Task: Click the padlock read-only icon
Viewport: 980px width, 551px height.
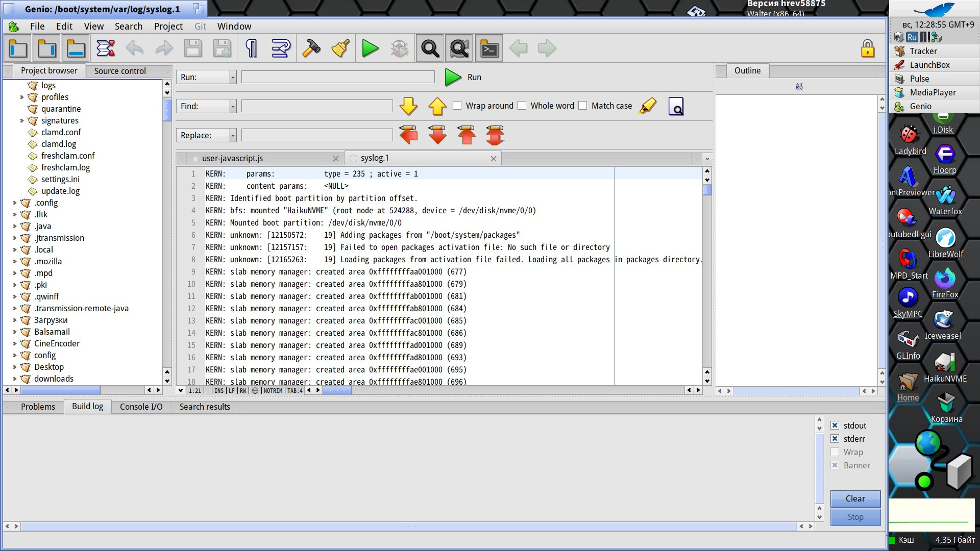Action: point(867,49)
